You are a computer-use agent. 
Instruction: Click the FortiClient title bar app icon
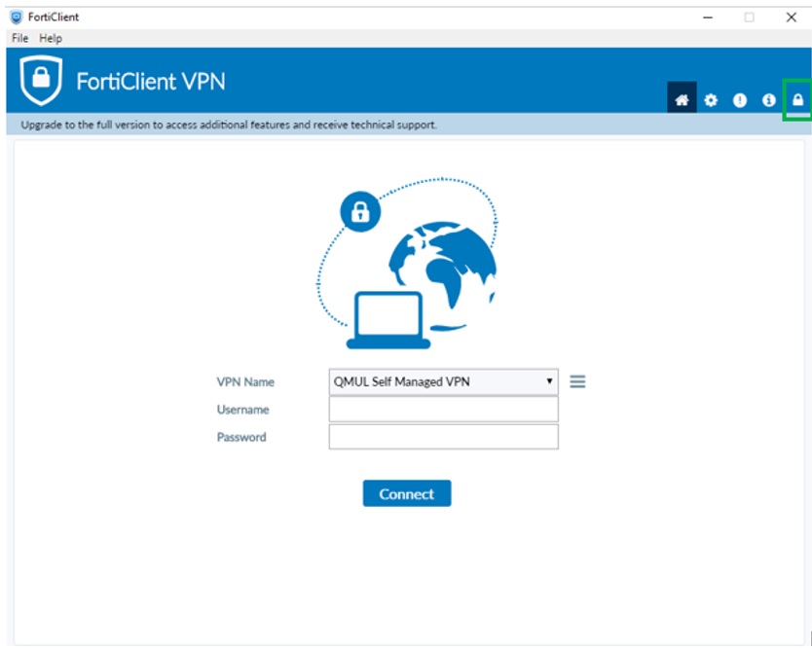(x=17, y=18)
